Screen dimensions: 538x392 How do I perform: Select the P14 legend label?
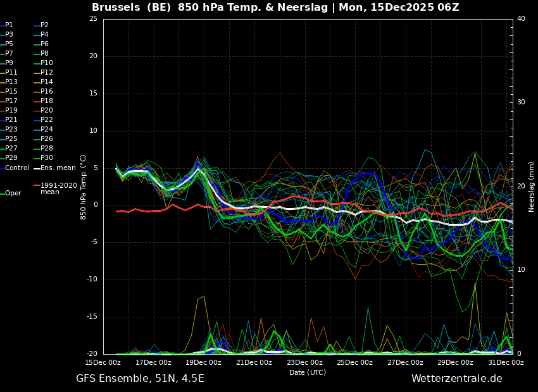(47, 82)
